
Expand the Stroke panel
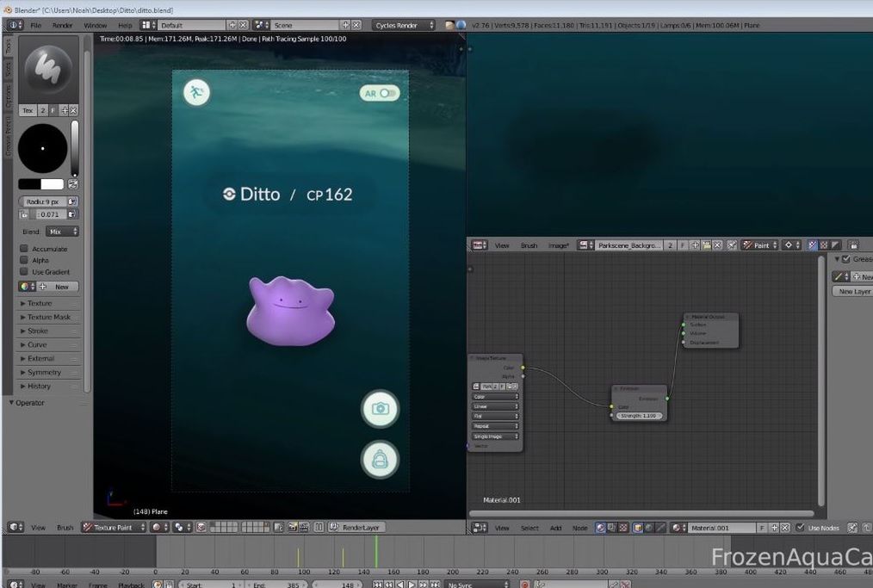(48, 331)
